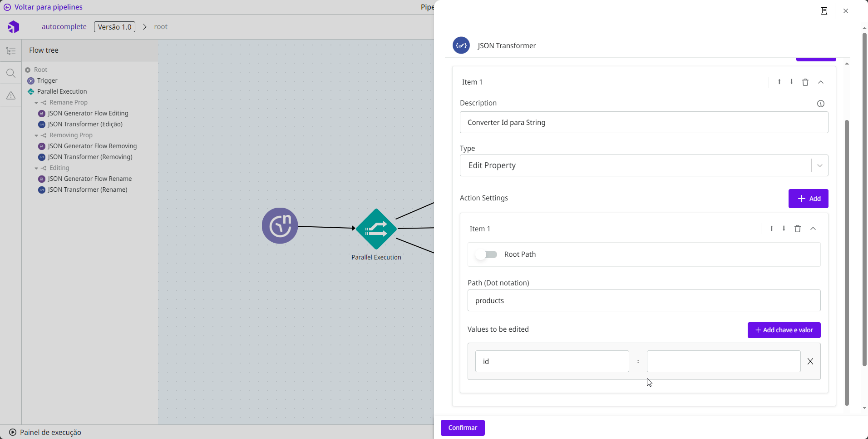Click the Description info icon

click(x=821, y=104)
